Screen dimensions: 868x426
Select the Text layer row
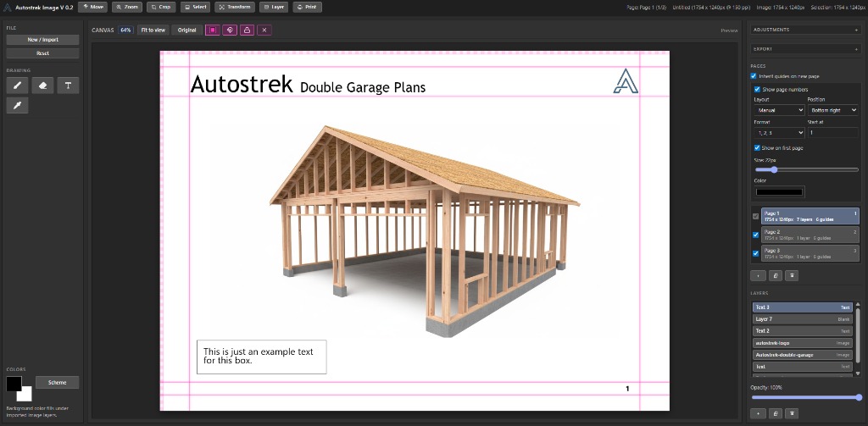(x=802, y=366)
